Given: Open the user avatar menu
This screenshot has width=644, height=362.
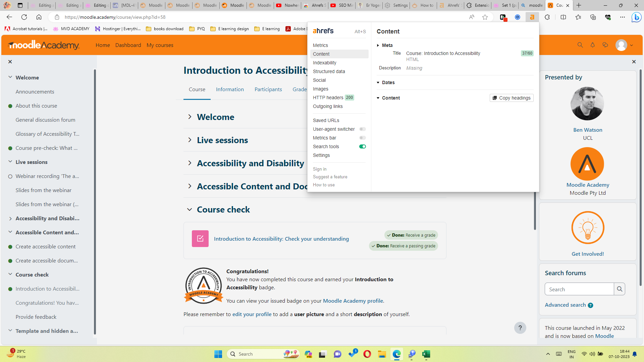Looking at the screenshot, I should [x=624, y=45].
